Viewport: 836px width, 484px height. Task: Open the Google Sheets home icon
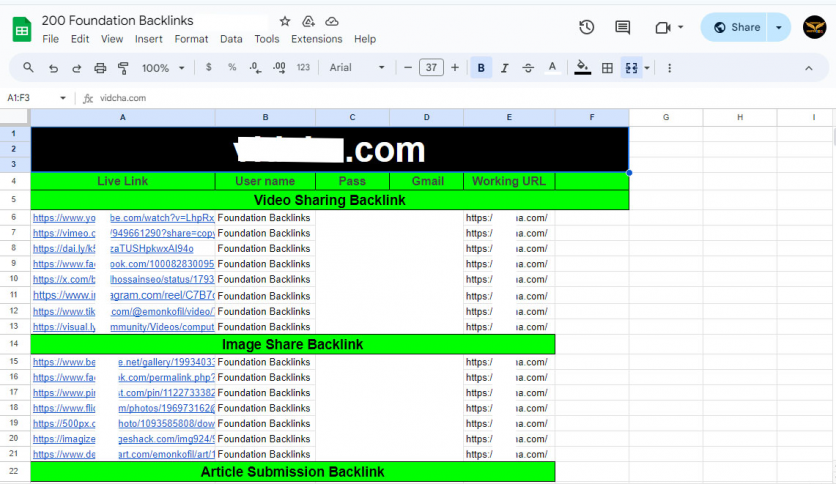click(x=21, y=29)
